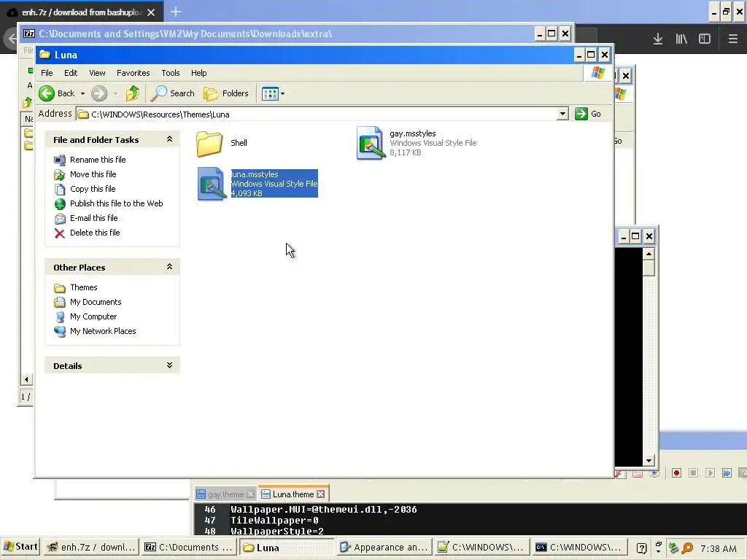Switch to enh.7z browser taskbar button

click(91, 548)
